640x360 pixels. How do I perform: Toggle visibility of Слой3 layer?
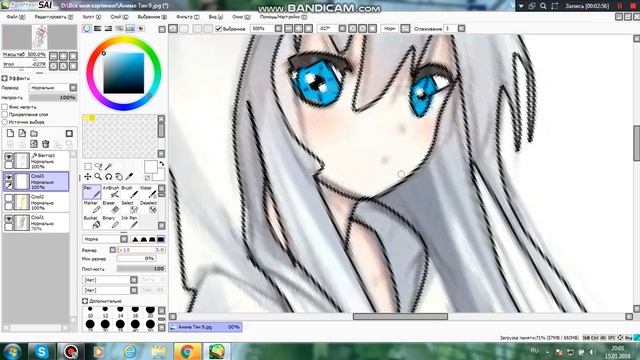click(8, 178)
